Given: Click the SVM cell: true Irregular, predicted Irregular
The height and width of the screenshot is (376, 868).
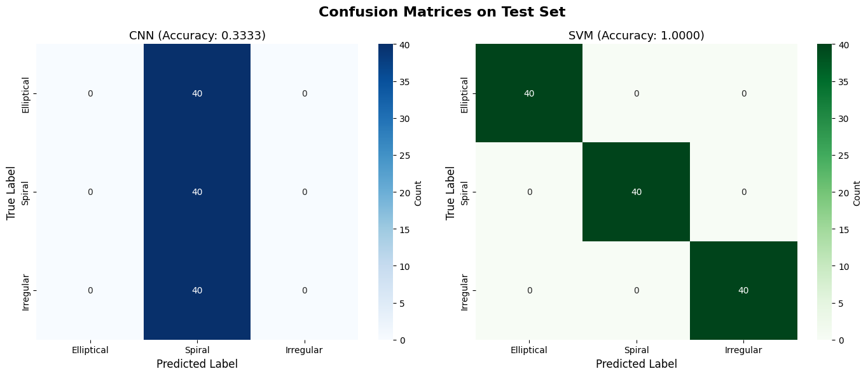Looking at the screenshot, I should coord(743,290).
